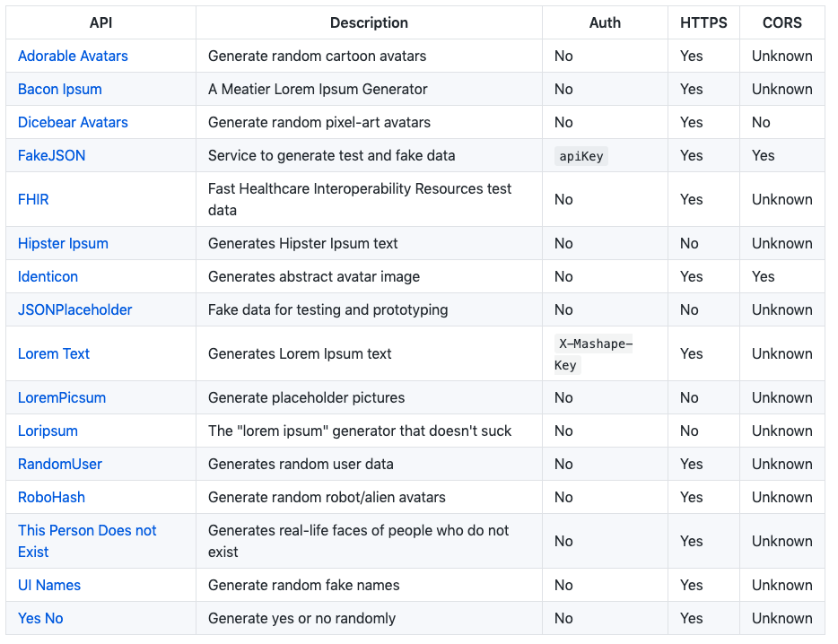Follow the FHIR API link

33,199
